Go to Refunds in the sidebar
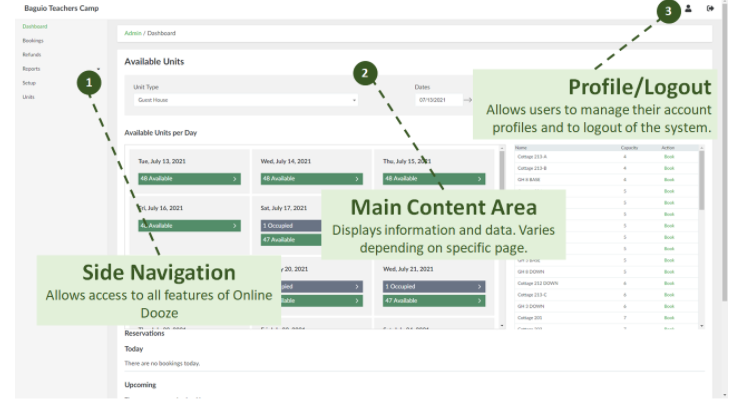Viewport: 732px width, 405px height. click(x=32, y=54)
